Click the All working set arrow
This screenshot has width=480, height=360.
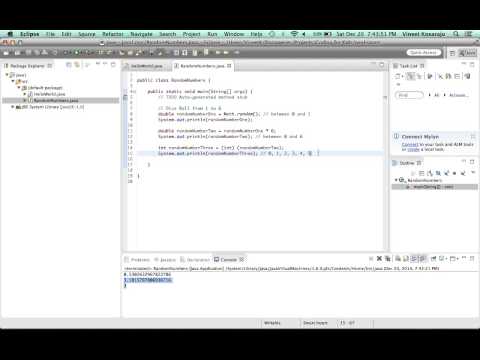[429, 95]
